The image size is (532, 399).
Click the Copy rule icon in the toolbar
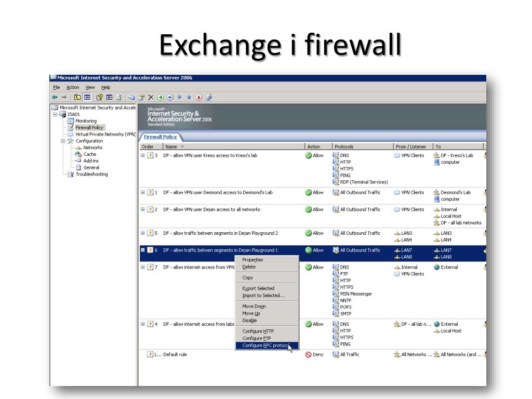[x=131, y=97]
